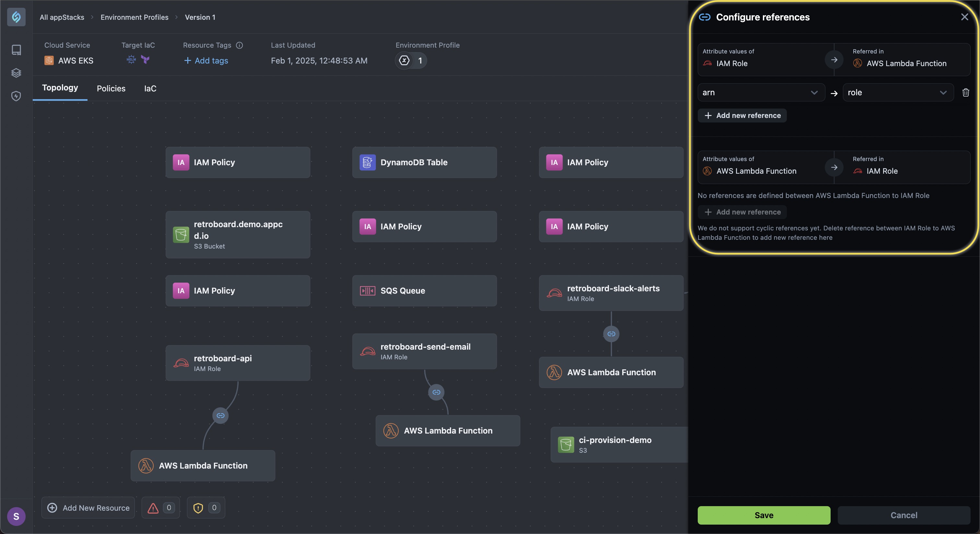
Task: Open the user avatar S
Action: [x=16, y=516]
